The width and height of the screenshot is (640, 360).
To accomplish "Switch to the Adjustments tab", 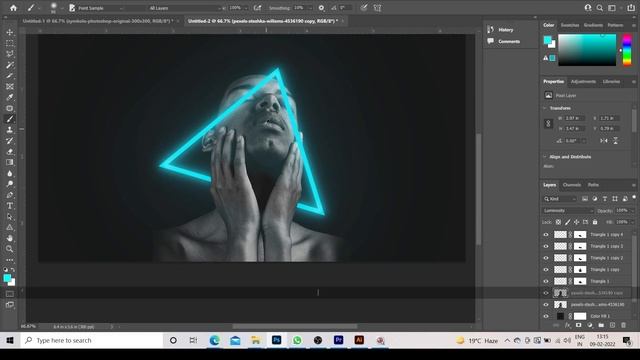I will [x=583, y=82].
